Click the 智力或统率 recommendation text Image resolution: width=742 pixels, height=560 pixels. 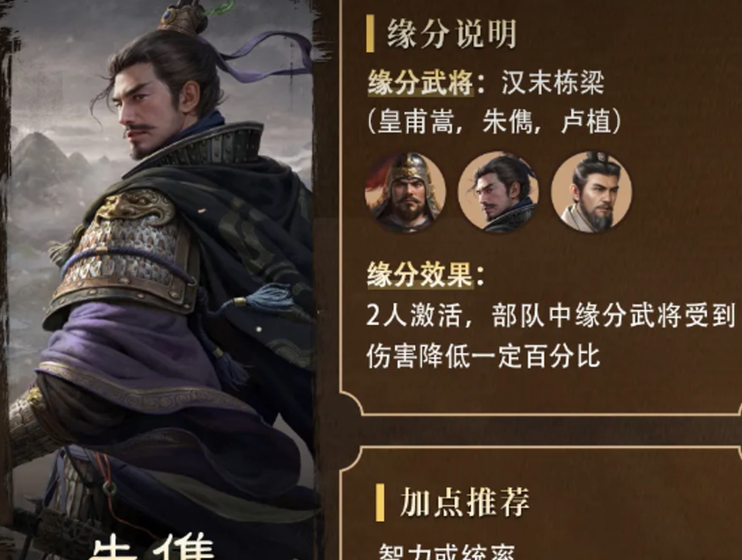[x=446, y=552]
